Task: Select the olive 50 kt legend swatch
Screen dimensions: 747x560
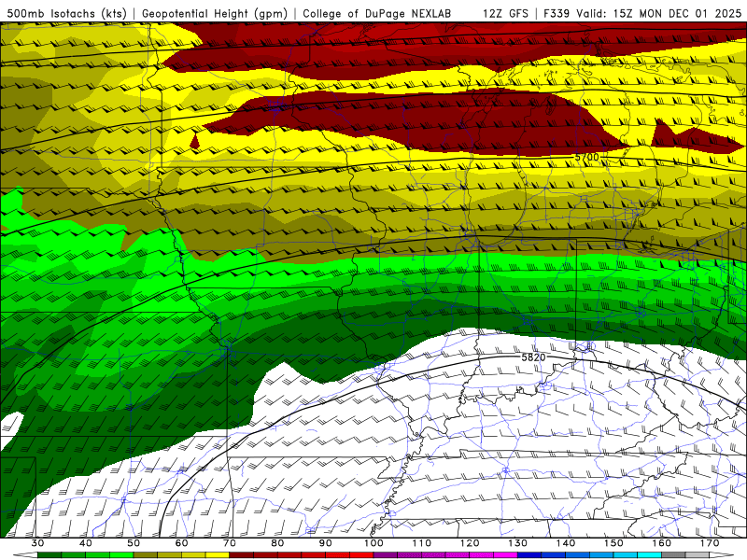Action: pos(146,555)
